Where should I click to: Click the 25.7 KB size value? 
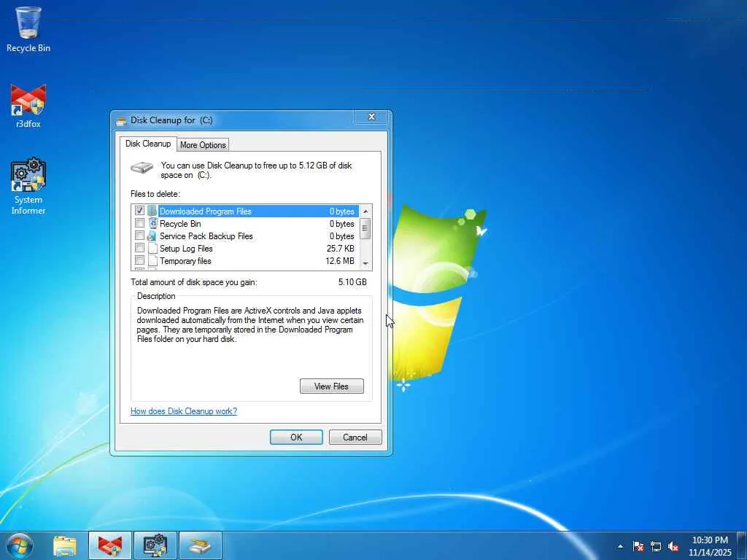point(340,249)
